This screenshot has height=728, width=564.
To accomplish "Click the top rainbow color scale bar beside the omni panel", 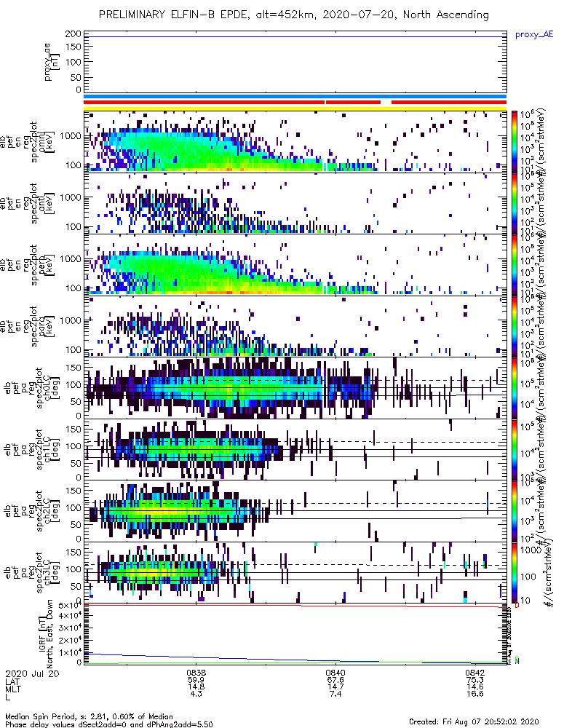I will click(x=514, y=142).
